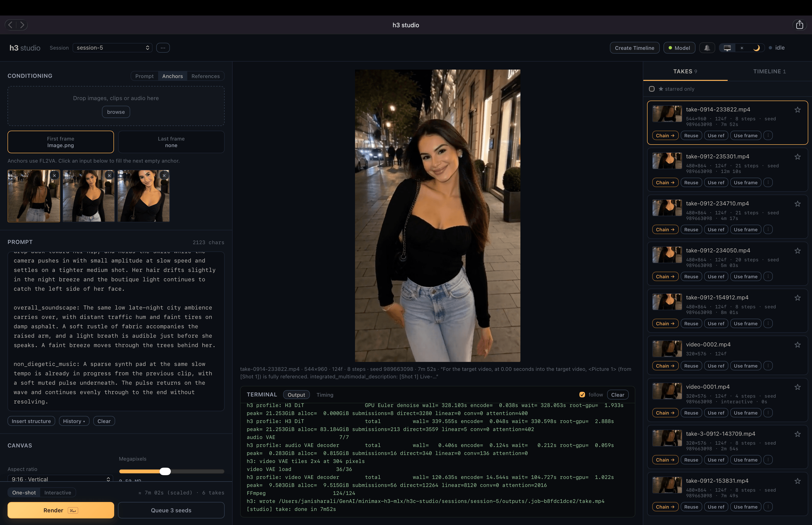Open the TAKES tab

click(685, 71)
